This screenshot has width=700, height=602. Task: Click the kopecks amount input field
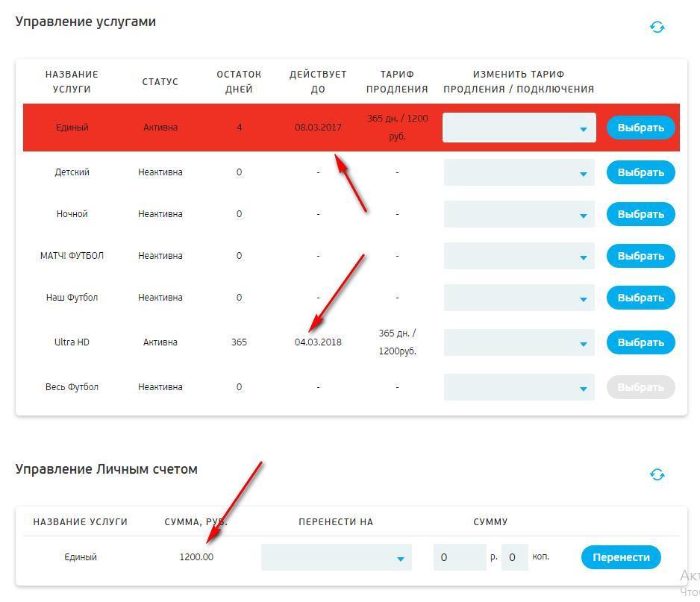(514, 557)
